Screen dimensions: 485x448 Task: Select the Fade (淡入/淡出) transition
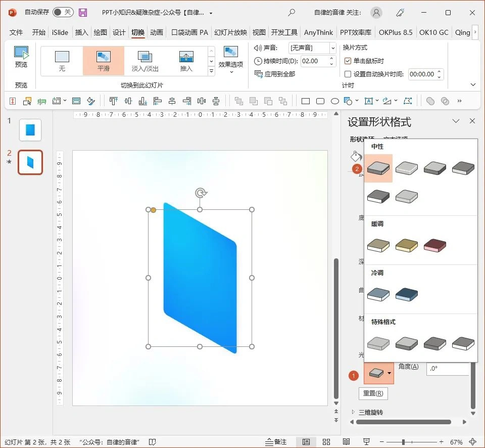tap(145, 61)
